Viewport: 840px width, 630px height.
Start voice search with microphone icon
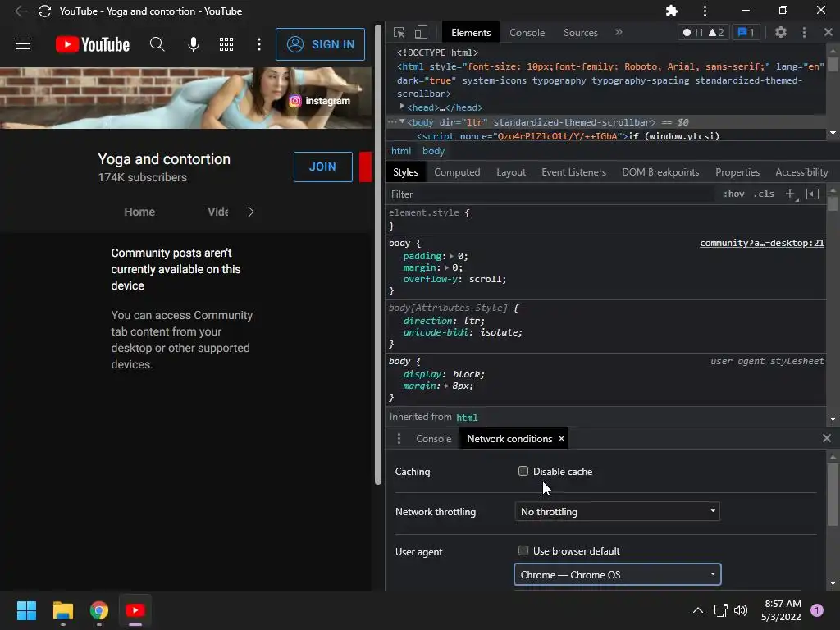coord(194,44)
